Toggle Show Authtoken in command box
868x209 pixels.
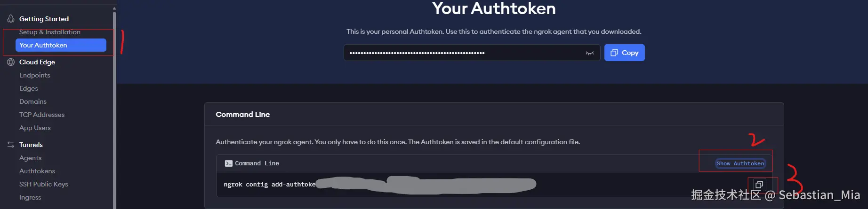740,163
